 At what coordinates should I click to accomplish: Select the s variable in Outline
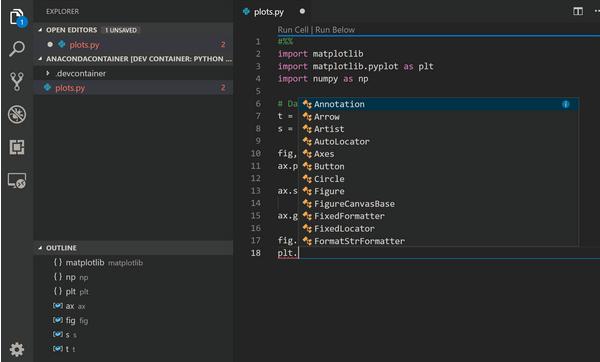(x=134, y=335)
